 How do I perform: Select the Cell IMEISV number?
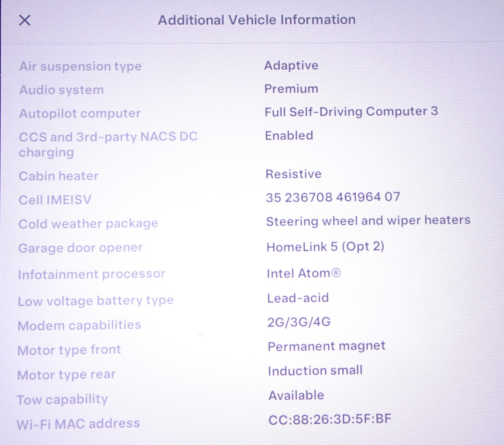pos(333,197)
